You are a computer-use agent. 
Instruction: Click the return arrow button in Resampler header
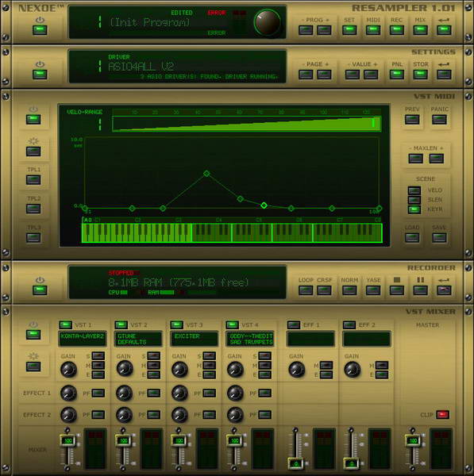(x=444, y=30)
